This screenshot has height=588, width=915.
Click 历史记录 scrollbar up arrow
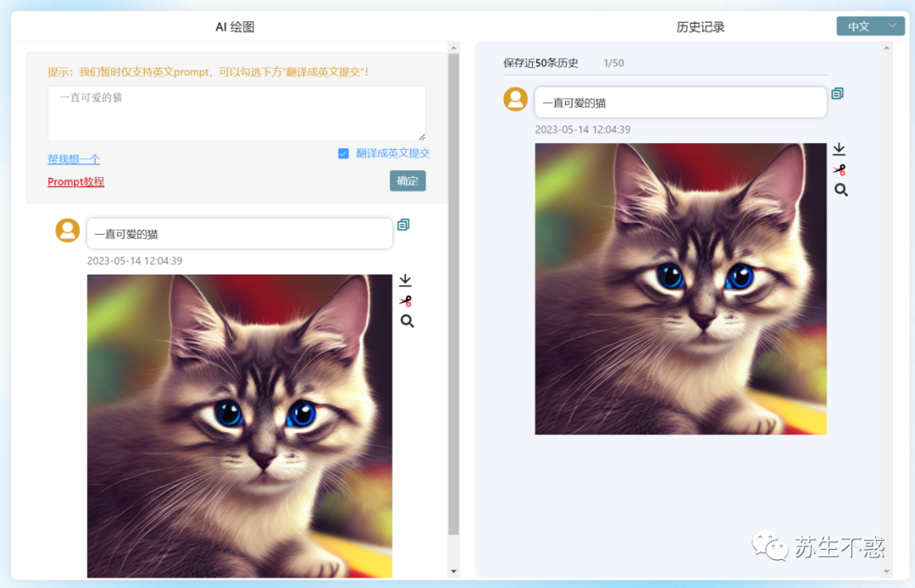pyautogui.click(x=886, y=47)
